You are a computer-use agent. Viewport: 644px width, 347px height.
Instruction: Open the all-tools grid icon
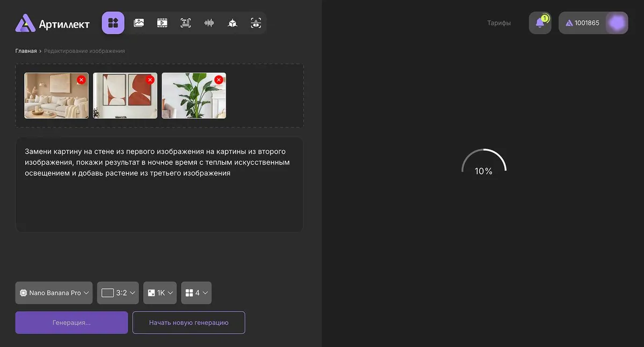point(113,23)
